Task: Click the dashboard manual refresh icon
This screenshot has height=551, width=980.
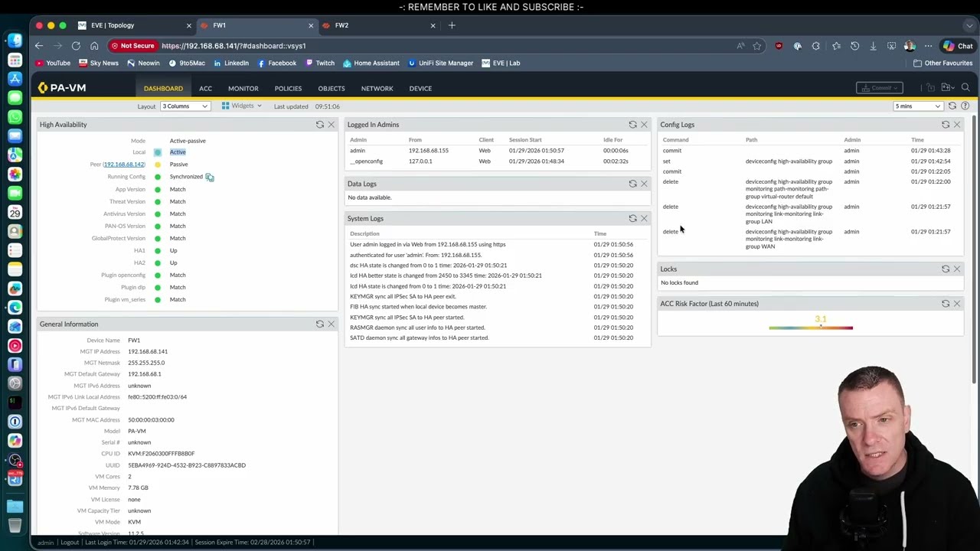Action: [x=952, y=106]
